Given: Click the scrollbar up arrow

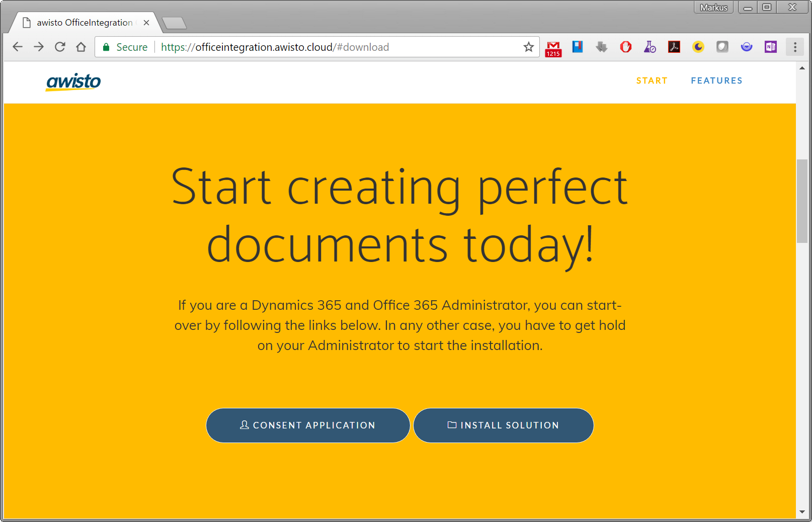Looking at the screenshot, I should pyautogui.click(x=802, y=68).
